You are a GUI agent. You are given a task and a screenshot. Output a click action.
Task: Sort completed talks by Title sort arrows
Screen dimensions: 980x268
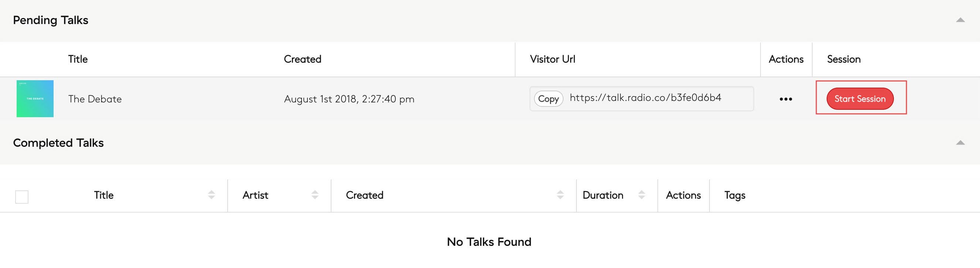[211, 195]
